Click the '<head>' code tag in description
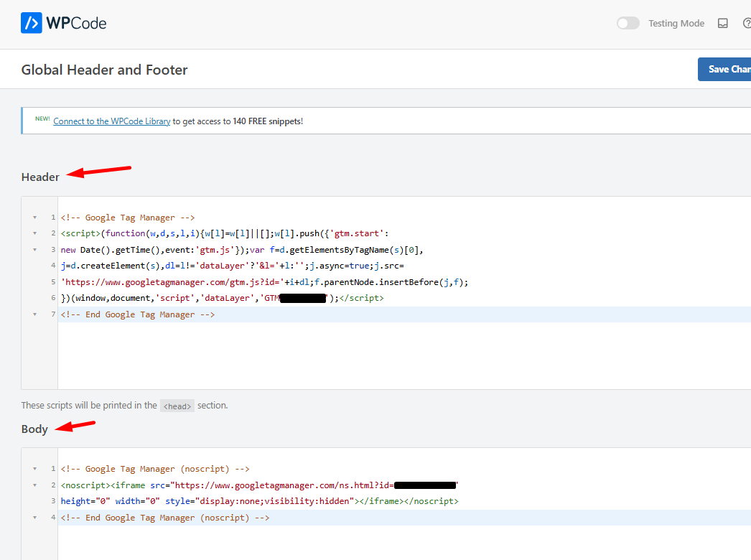 pyautogui.click(x=177, y=406)
